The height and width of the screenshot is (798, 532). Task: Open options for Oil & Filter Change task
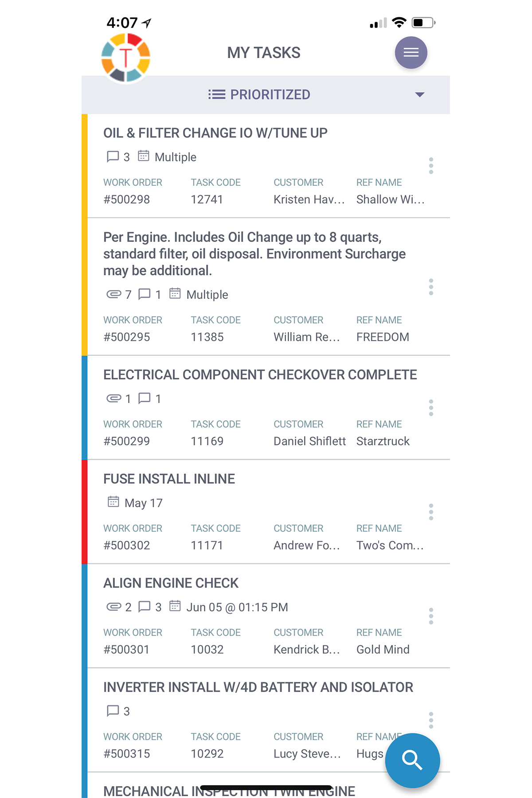[431, 166]
